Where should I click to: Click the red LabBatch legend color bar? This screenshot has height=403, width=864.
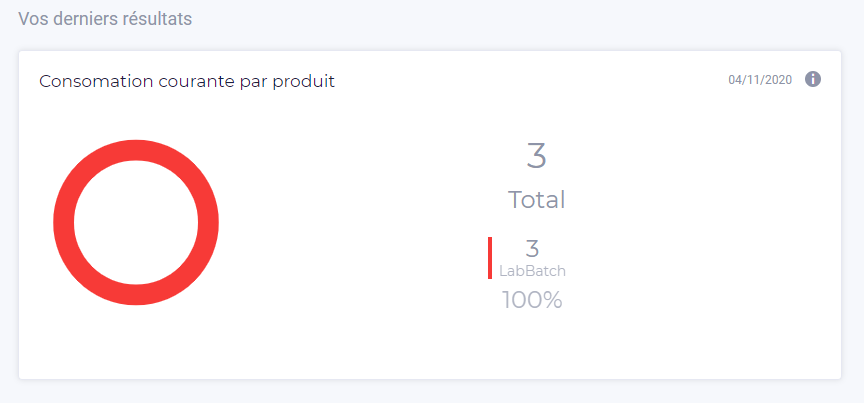click(490, 258)
